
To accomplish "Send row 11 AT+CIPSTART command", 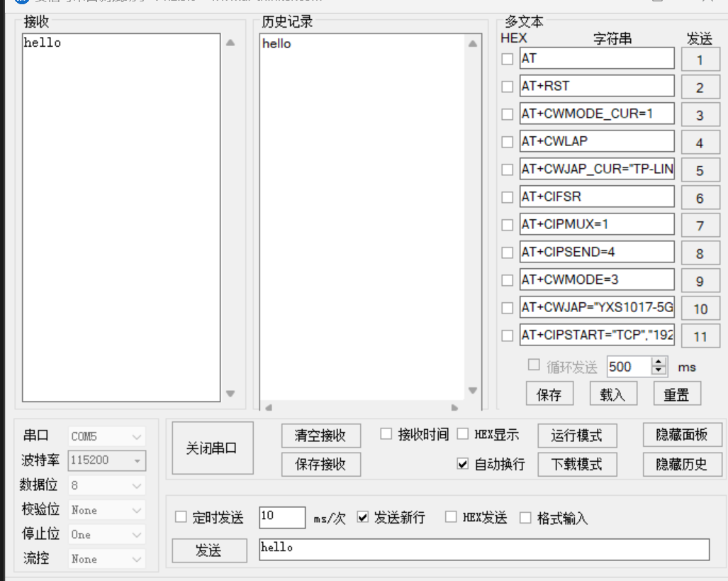I will (x=700, y=336).
